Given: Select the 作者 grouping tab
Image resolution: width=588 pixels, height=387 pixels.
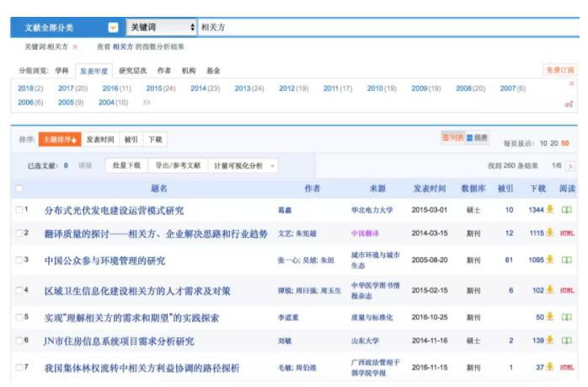Looking at the screenshot, I should [x=163, y=71].
